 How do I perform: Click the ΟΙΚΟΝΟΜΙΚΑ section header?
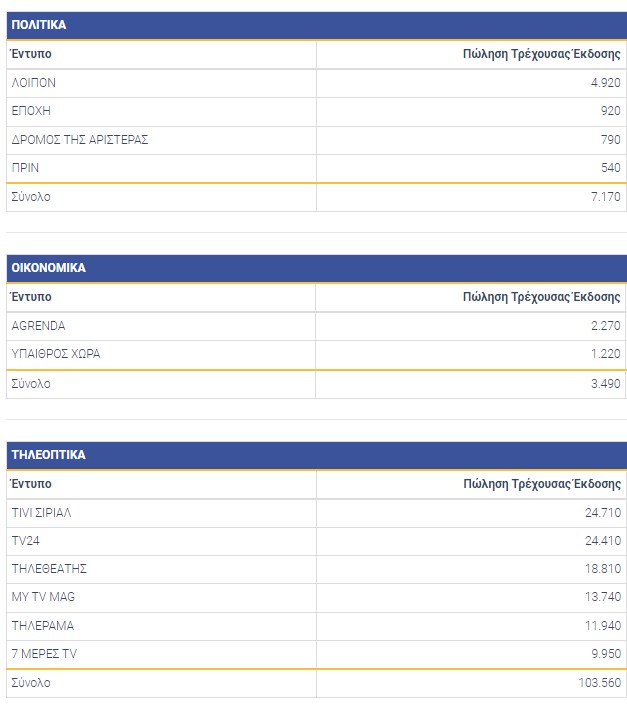[x=48, y=268]
